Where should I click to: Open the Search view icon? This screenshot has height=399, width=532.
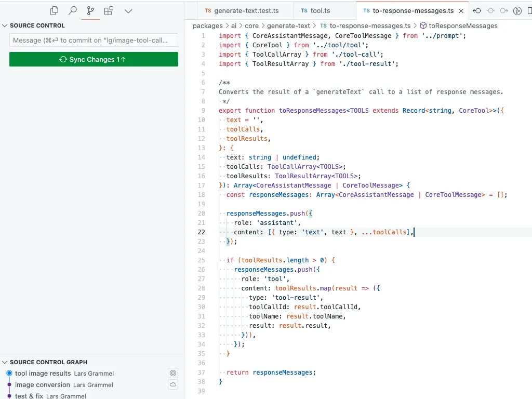[x=72, y=11]
